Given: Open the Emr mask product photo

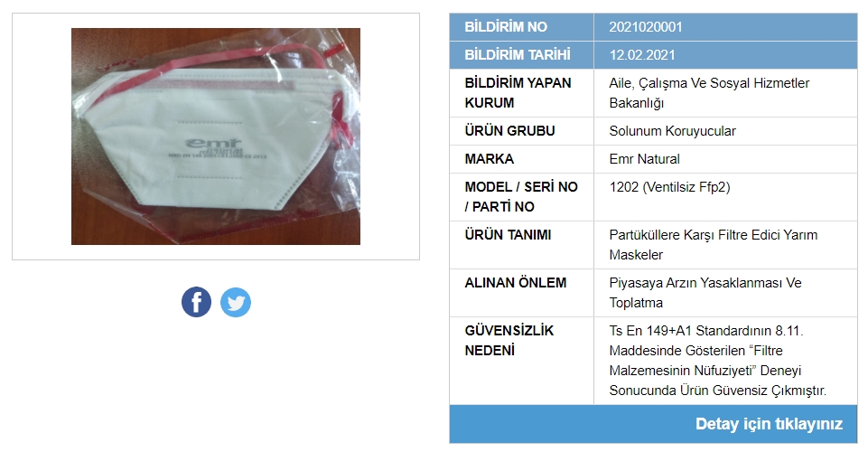Looking at the screenshot, I should [x=216, y=137].
